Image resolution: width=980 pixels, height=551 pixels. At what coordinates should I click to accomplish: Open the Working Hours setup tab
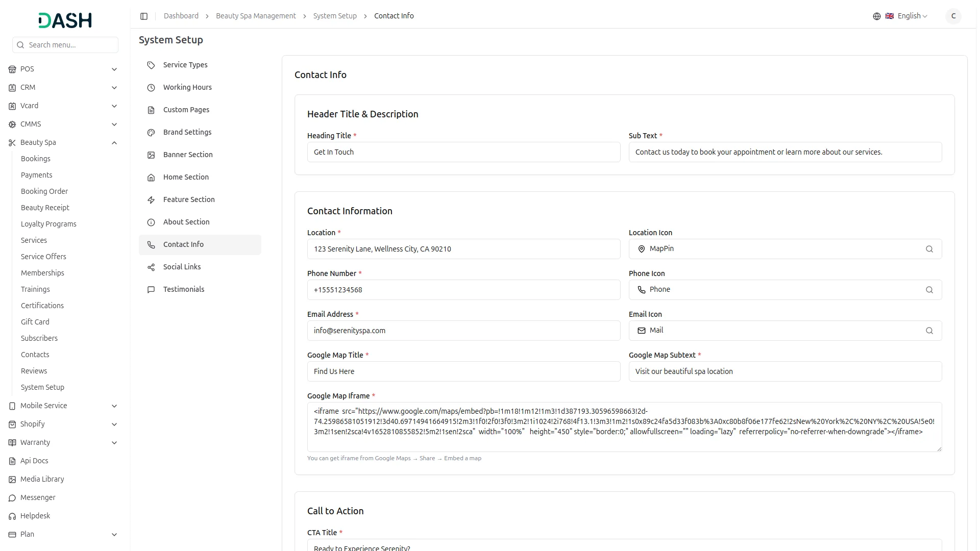point(187,87)
